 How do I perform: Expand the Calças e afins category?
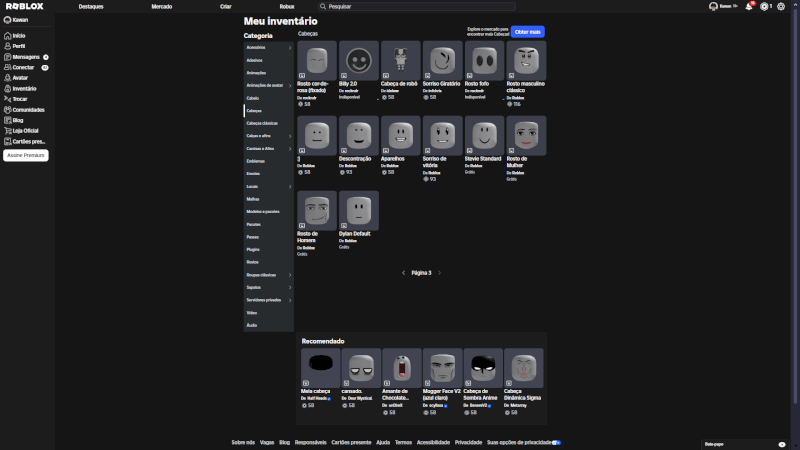point(290,136)
